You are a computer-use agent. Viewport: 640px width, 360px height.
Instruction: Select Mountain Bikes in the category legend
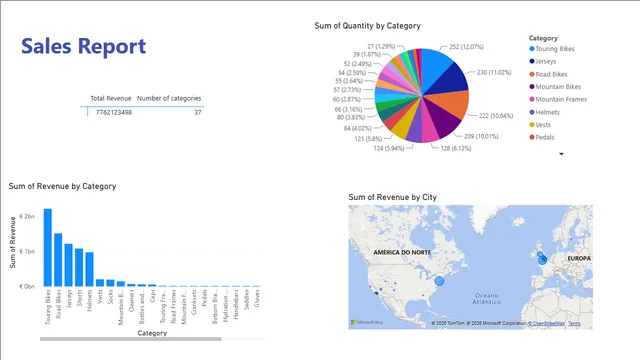(555, 87)
